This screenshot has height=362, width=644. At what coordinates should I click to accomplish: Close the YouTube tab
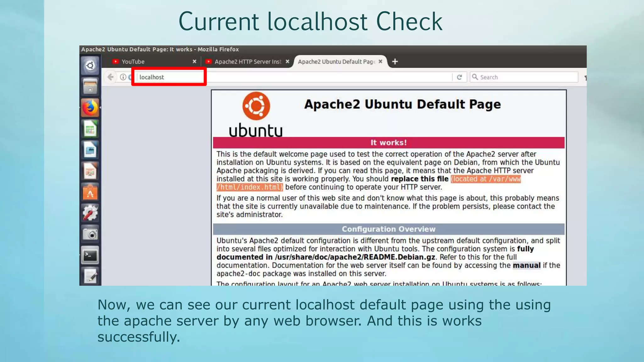[x=194, y=62]
